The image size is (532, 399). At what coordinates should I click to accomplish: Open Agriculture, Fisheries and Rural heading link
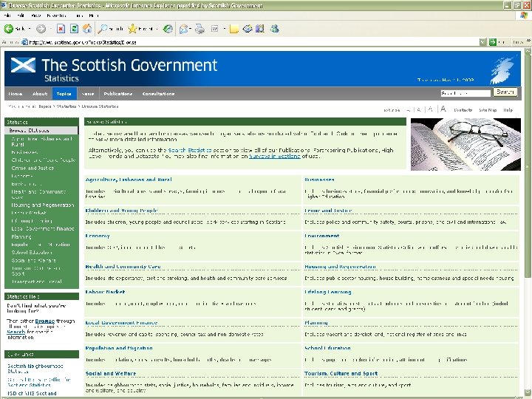click(x=129, y=180)
